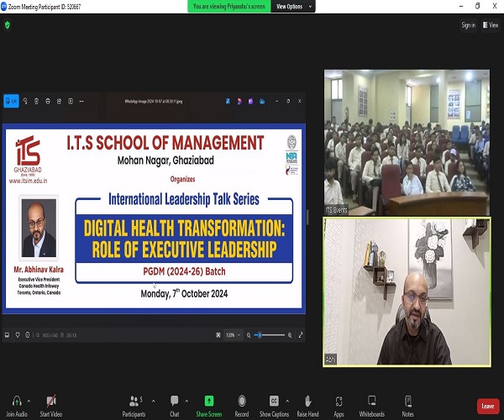Expand caption options arrow beside Show Captions
Screen dimensions: 504x420
click(287, 401)
